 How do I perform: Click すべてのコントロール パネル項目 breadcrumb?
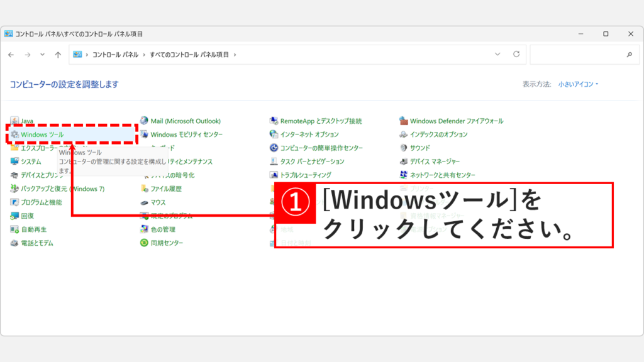click(189, 54)
